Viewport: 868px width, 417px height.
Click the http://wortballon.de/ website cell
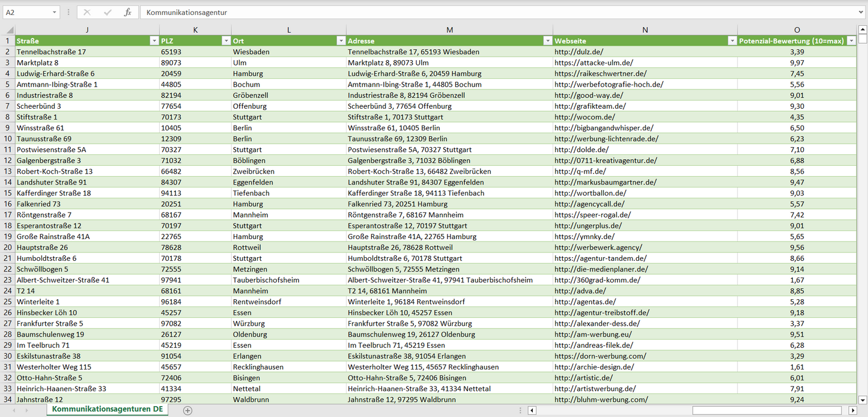(590, 193)
